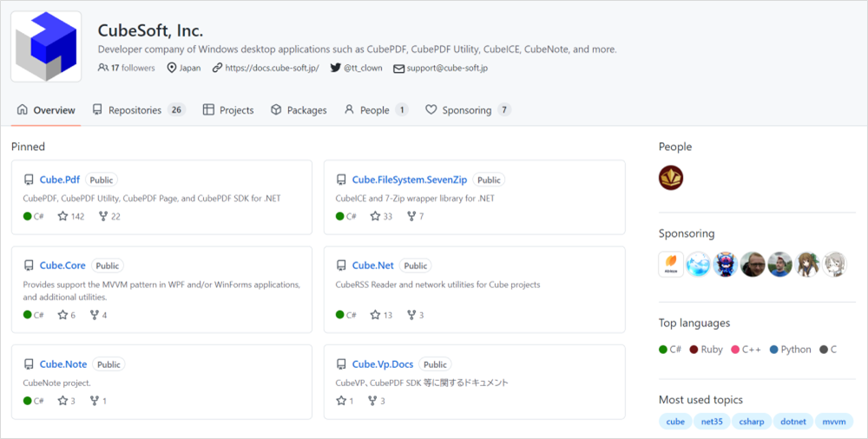Click the repo icon beside Cube.Vp.Docs

pyautogui.click(x=341, y=364)
